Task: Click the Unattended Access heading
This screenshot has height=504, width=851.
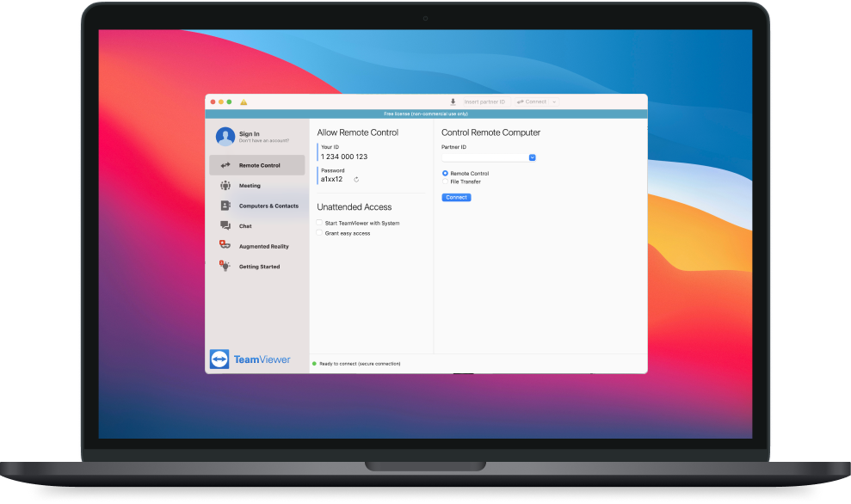Action: pyautogui.click(x=355, y=207)
